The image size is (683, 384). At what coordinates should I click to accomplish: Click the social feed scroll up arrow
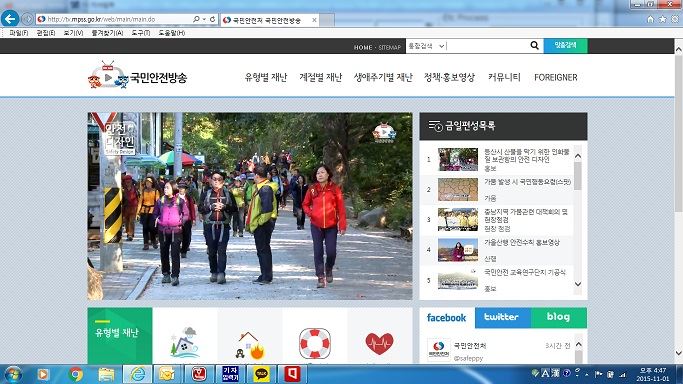(x=578, y=344)
